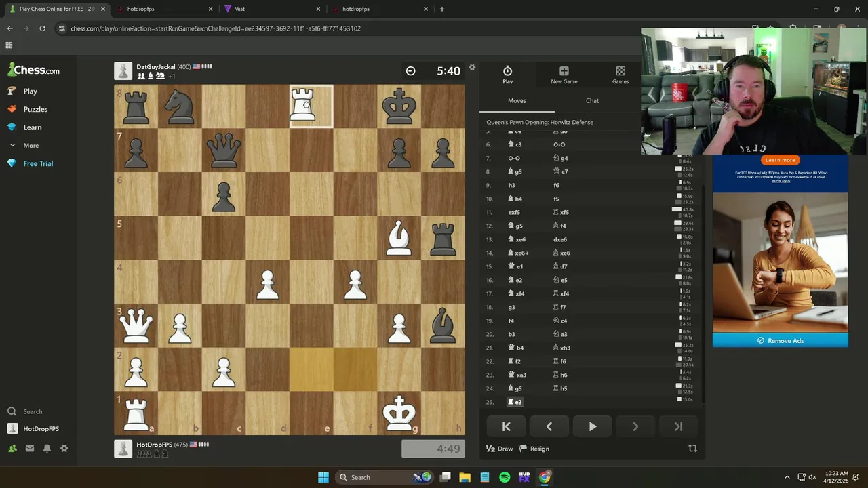Open DatGuyJackal player name
Screen dimensions: 868x488
coord(155,67)
